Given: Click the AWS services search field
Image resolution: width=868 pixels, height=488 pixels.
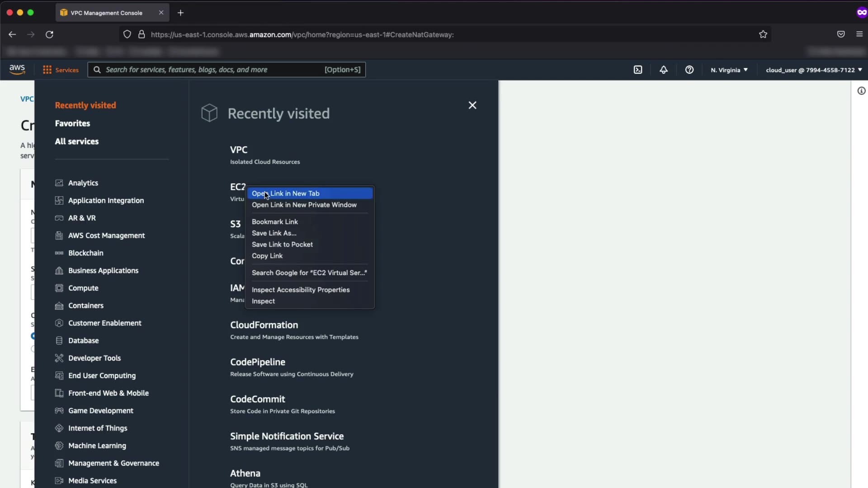Looking at the screenshot, I should coord(212,70).
